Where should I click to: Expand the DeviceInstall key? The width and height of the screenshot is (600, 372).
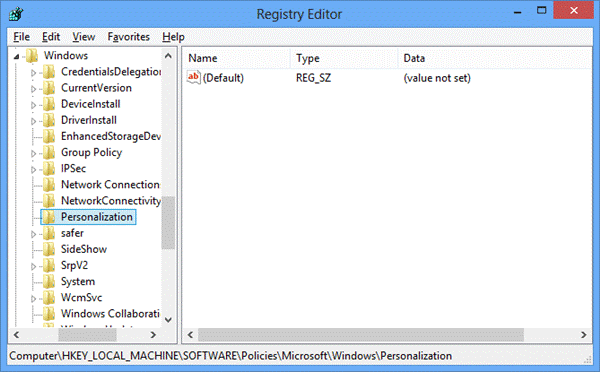click(x=33, y=104)
